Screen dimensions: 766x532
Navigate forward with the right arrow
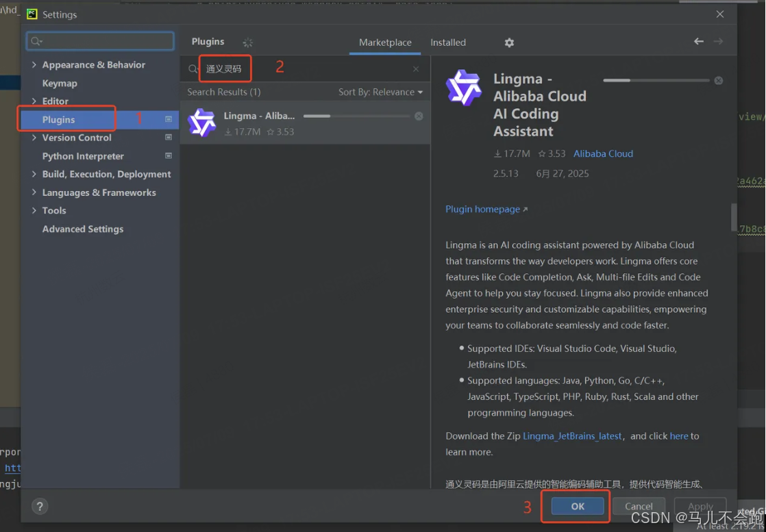click(x=718, y=42)
